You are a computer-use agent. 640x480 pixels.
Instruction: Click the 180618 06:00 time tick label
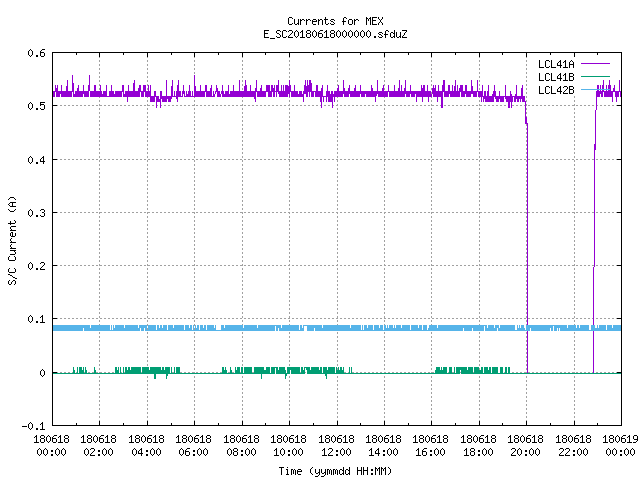193,446
